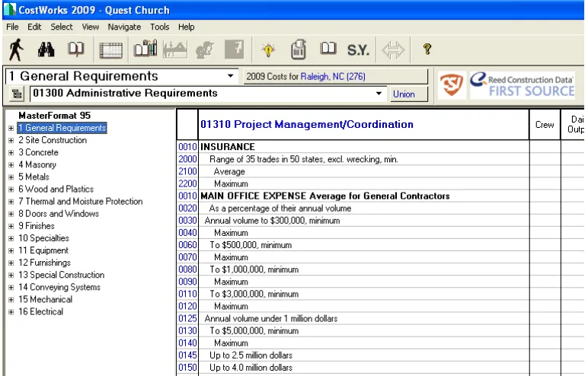Open the Navigate menu
Image resolution: width=588 pixels, height=376 pixels.
(124, 27)
